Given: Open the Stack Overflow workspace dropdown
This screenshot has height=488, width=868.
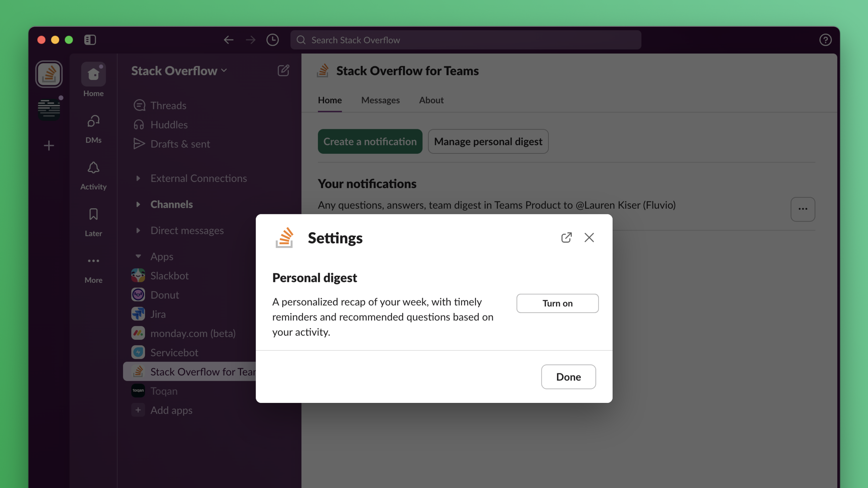Looking at the screenshot, I should point(179,70).
